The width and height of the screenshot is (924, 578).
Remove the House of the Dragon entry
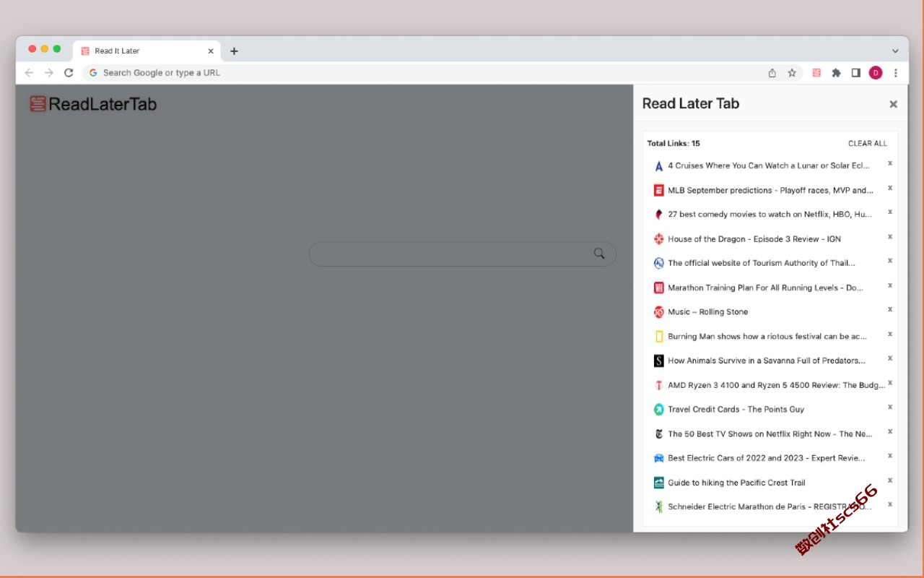click(x=890, y=236)
